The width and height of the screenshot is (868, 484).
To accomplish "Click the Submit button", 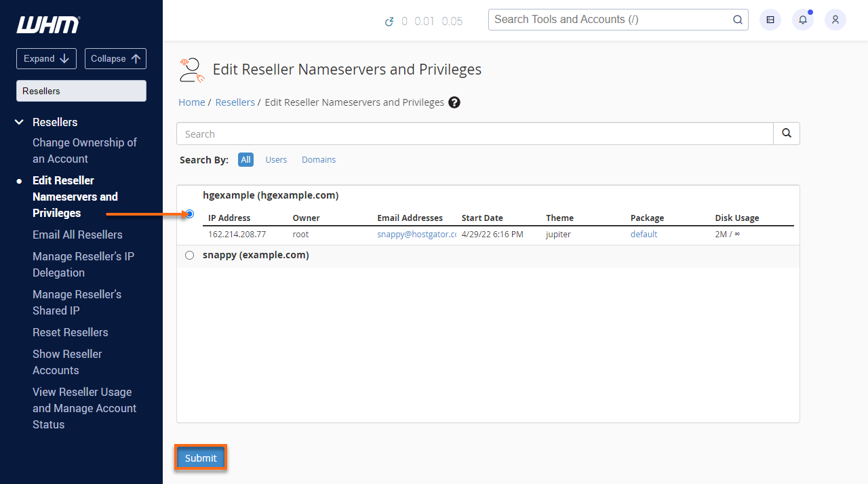I will pyautogui.click(x=201, y=458).
